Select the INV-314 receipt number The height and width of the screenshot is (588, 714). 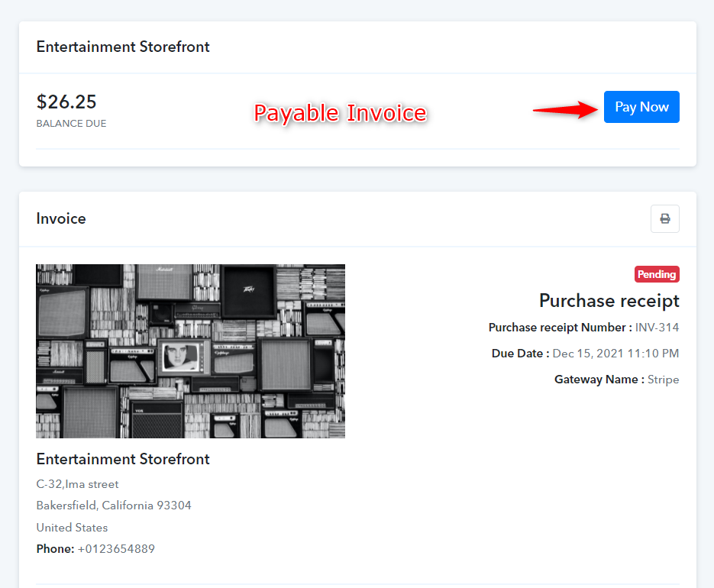(x=657, y=328)
